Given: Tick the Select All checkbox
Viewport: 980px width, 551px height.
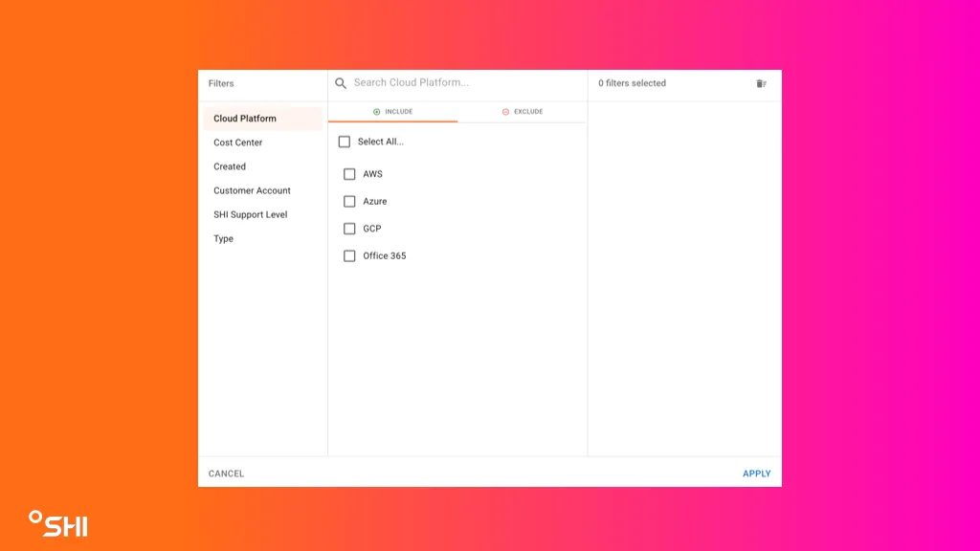Looking at the screenshot, I should tap(345, 142).
